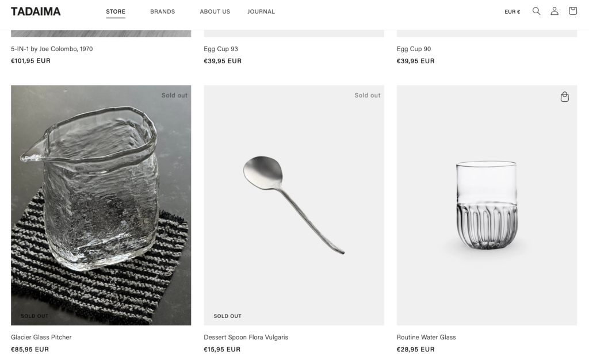Open Glacier Glass Pitcher product image
Screen dimensions: 589x364
click(101, 205)
